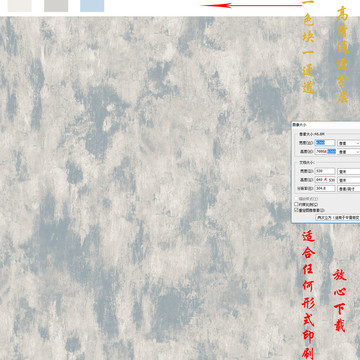Click the pixel height input field

click(x=325, y=151)
